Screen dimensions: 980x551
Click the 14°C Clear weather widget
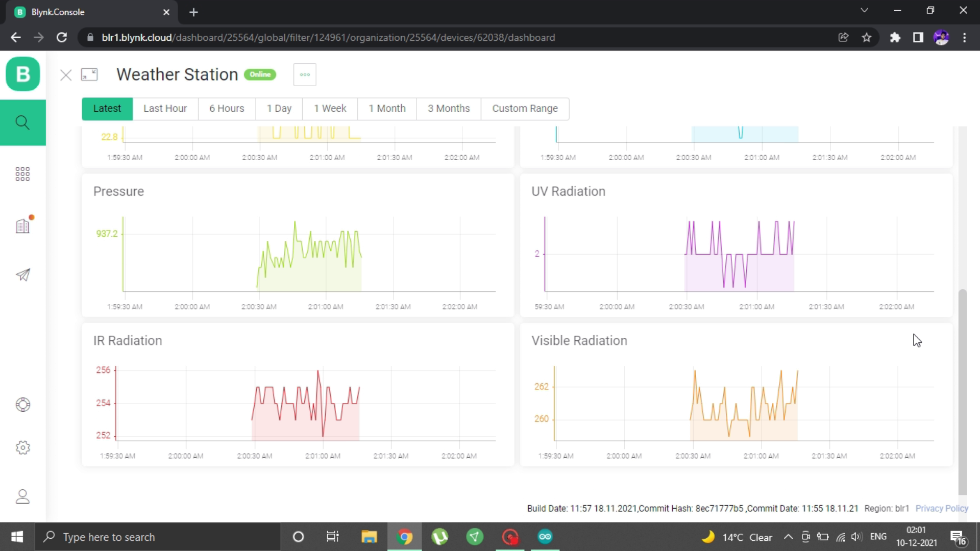pyautogui.click(x=737, y=537)
